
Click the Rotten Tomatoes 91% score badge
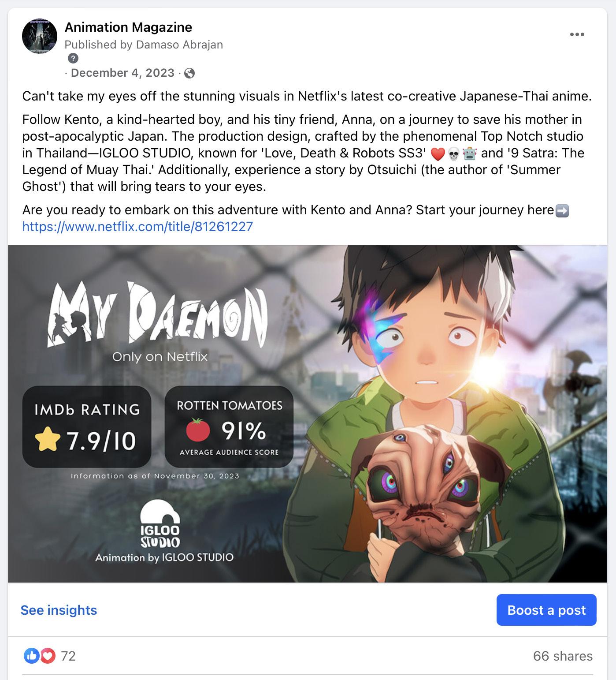[229, 427]
